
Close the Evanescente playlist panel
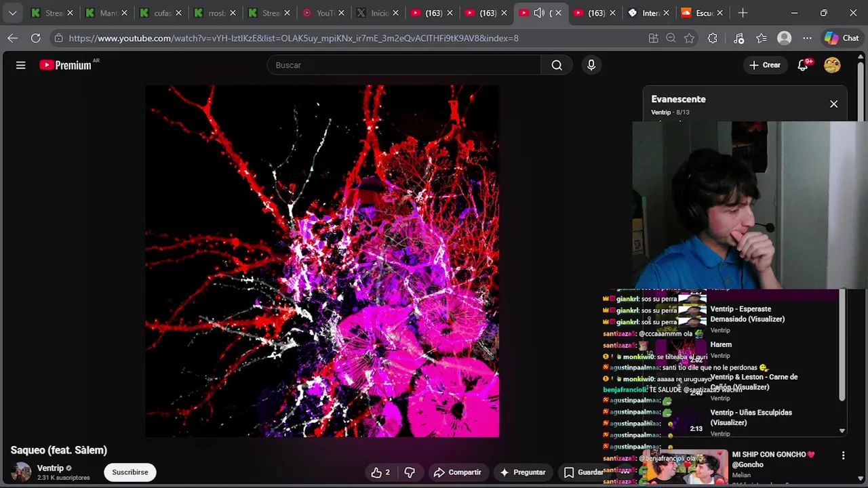click(833, 104)
